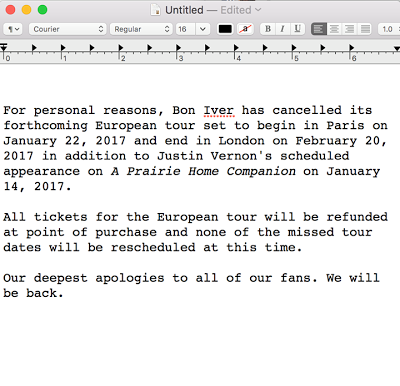Select the tab stop at 2 inches

[121, 48]
